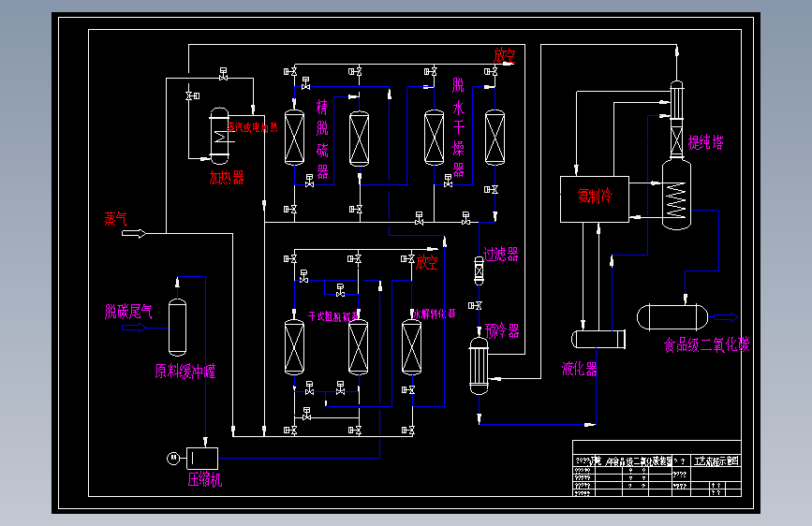
Task: Click the red 放空 label at top
Action: [504, 56]
